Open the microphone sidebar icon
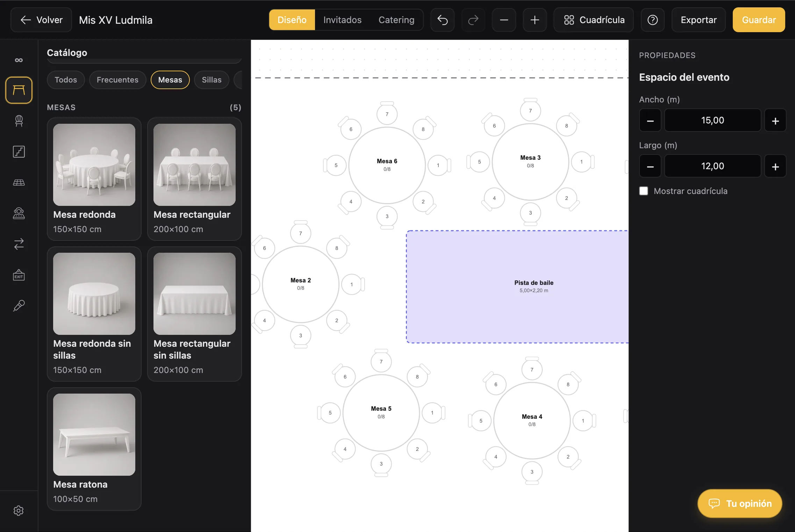795x532 pixels. (19, 305)
